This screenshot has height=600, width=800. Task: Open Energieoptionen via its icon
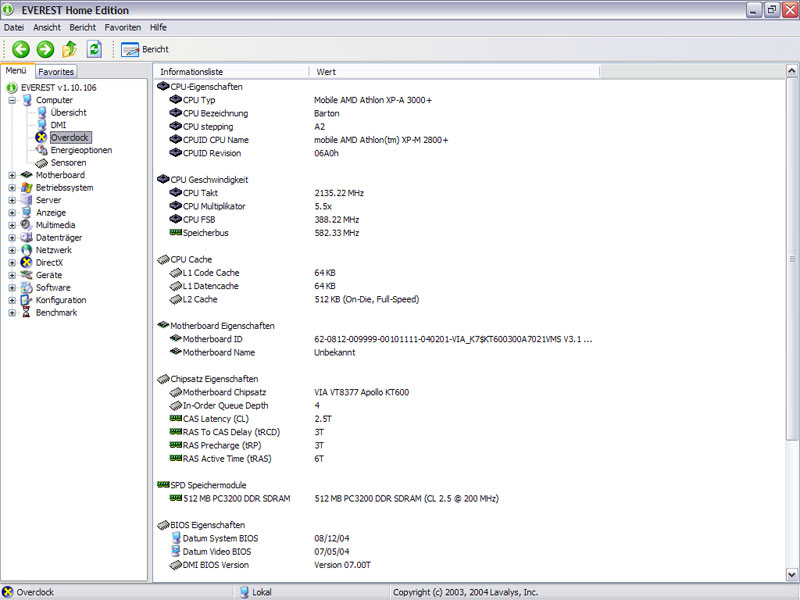tap(41, 150)
